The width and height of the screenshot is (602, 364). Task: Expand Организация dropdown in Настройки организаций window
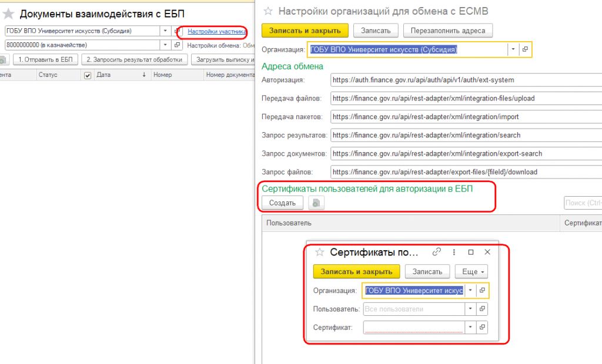coord(513,49)
